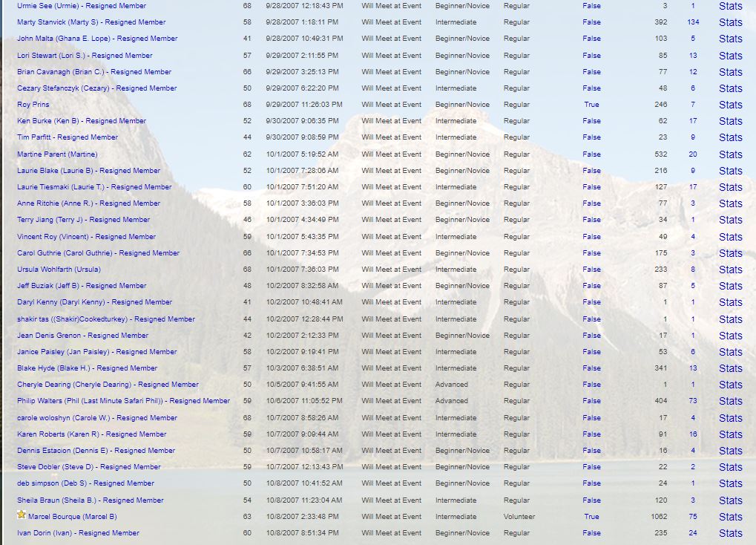Open Stats for Urmie See

point(730,6)
